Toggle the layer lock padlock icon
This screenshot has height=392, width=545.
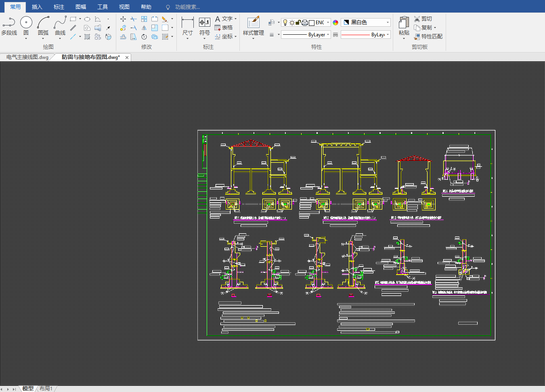(x=298, y=23)
